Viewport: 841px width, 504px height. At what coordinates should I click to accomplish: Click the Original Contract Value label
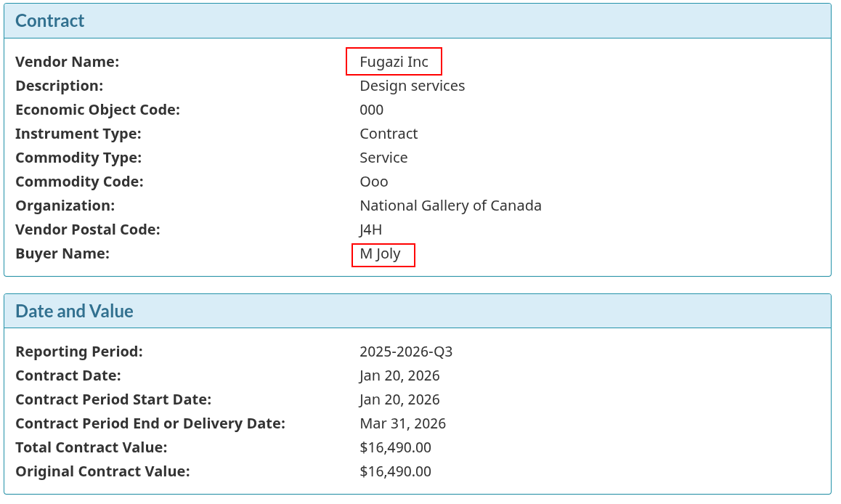[x=102, y=472]
